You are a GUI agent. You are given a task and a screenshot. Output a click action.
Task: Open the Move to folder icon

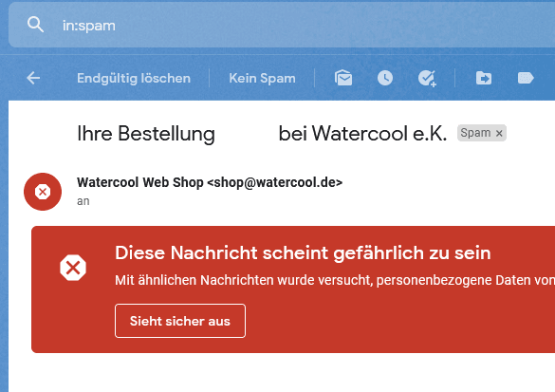coord(484,78)
